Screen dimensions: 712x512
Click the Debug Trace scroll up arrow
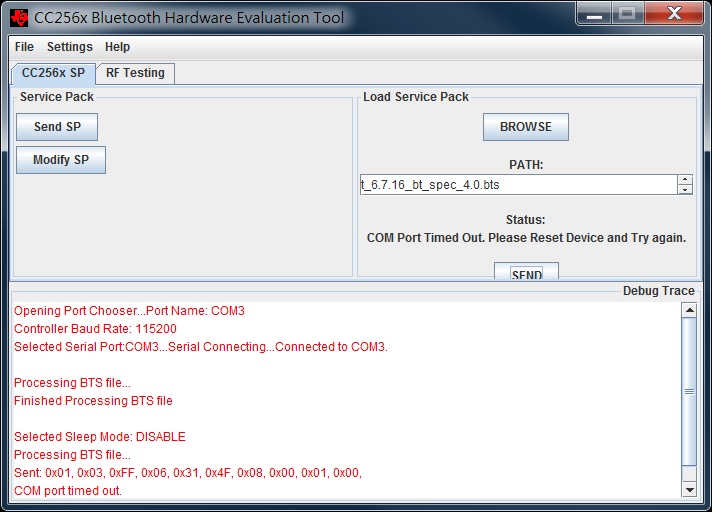(x=689, y=310)
